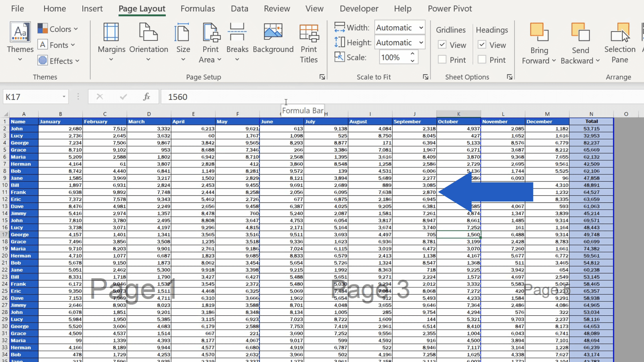Expand the Fonts theme dropdown
The width and height of the screenshot is (644, 362).
tap(72, 45)
